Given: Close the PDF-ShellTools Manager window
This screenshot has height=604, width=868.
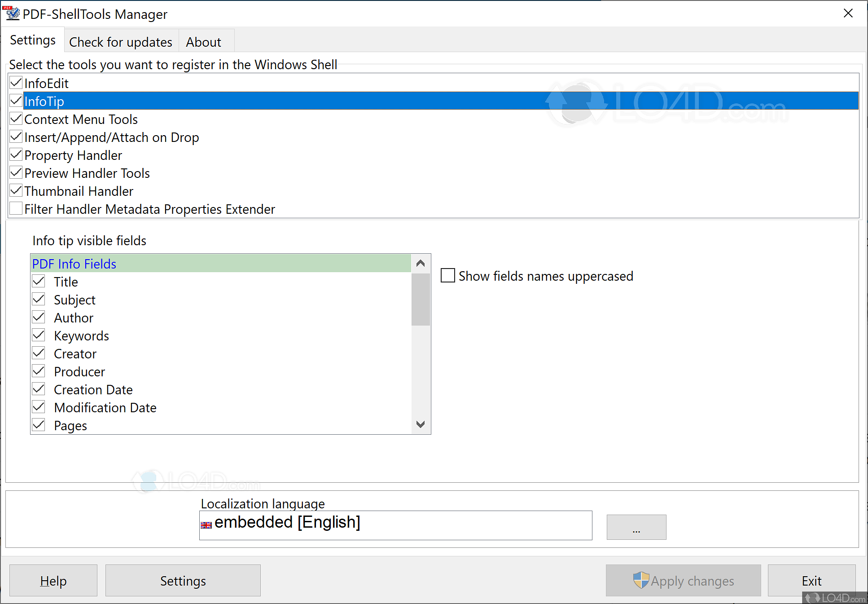Looking at the screenshot, I should click(848, 13).
